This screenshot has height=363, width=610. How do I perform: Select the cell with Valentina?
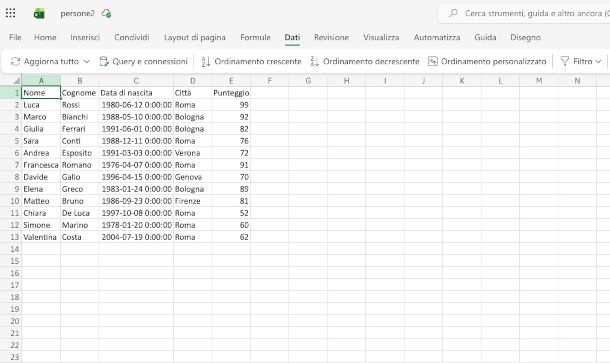point(41,237)
